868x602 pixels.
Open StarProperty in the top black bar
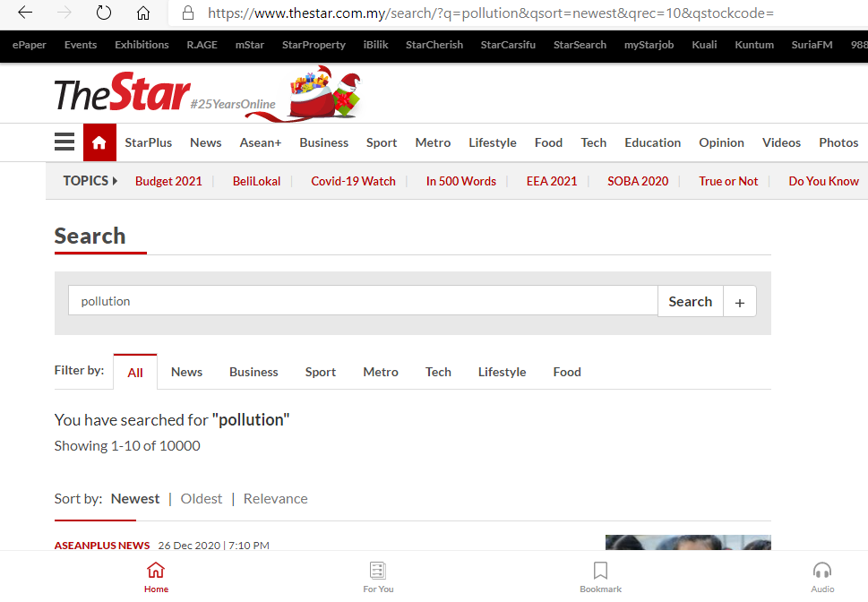tap(314, 45)
